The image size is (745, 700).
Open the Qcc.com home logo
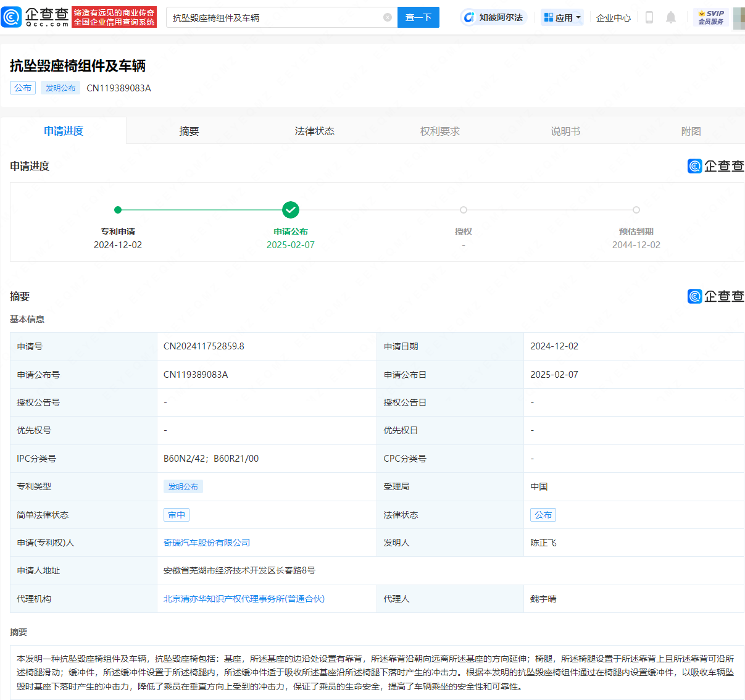35,17
